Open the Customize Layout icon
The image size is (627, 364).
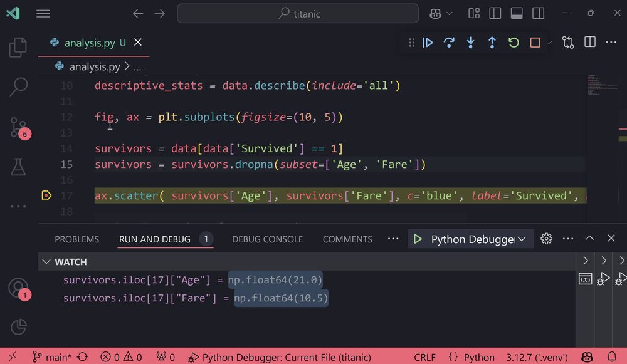coord(474,13)
